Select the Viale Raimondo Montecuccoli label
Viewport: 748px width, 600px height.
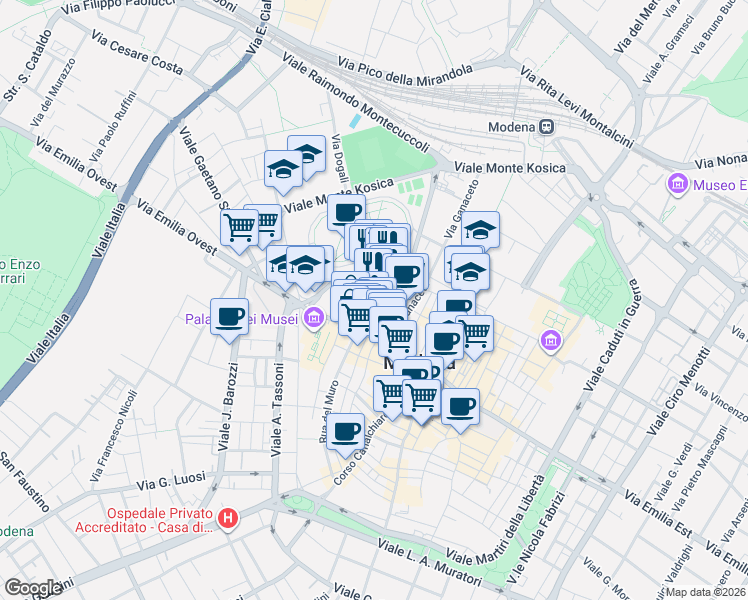[x=356, y=102]
